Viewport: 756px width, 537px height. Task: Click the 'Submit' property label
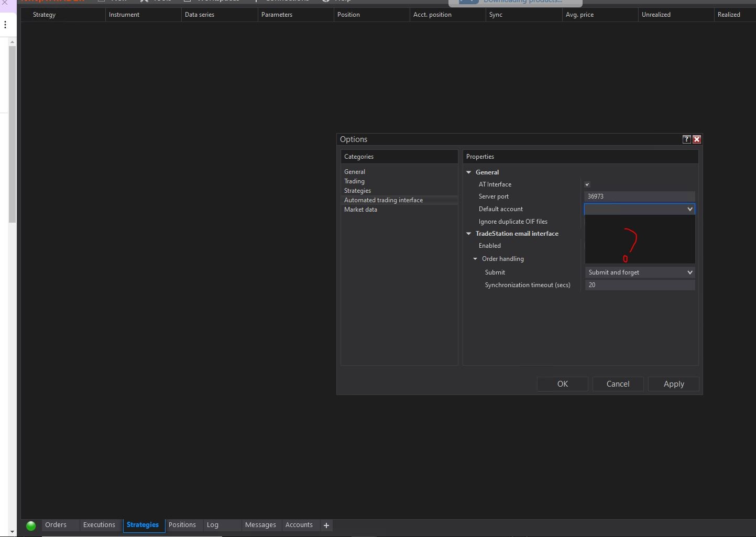(495, 272)
